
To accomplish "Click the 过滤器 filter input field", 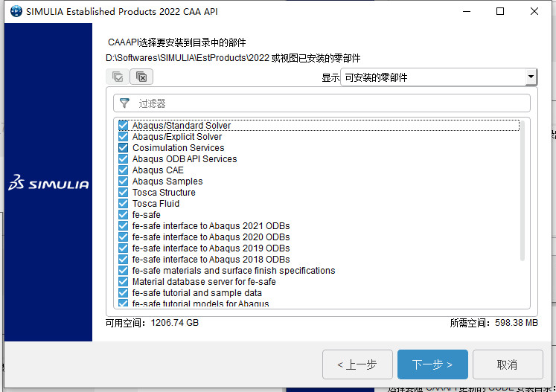I will pos(322,103).
